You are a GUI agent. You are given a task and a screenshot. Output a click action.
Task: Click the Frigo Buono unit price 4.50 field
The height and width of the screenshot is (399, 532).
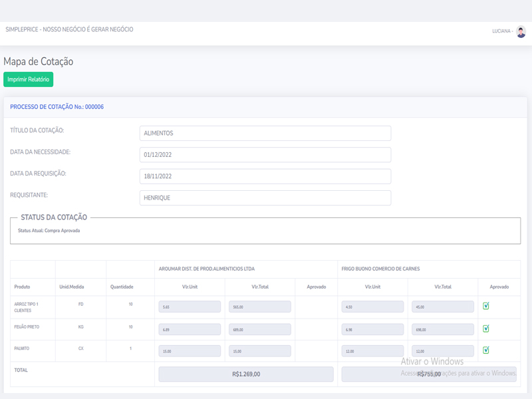pyautogui.click(x=372, y=307)
